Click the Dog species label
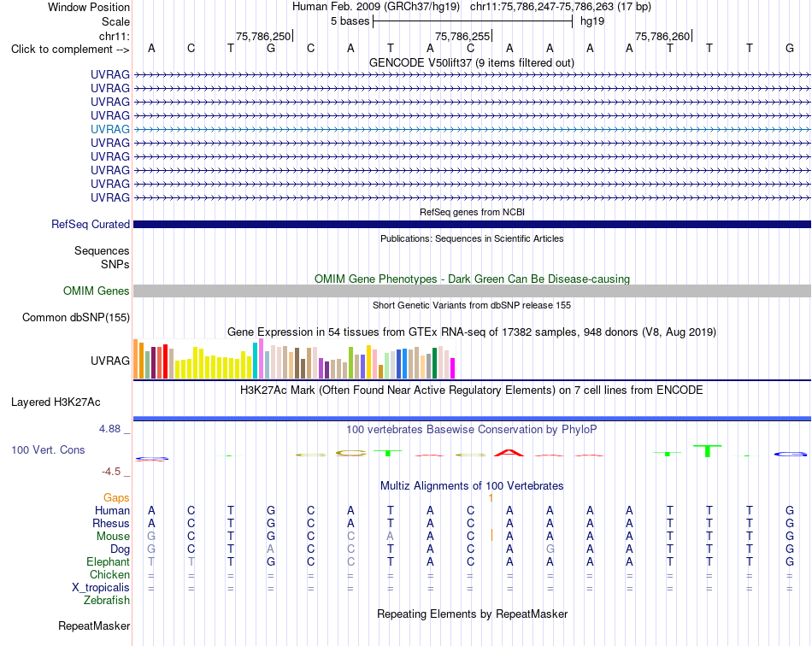Viewport: 812px width, 646px height. pyautogui.click(x=120, y=549)
